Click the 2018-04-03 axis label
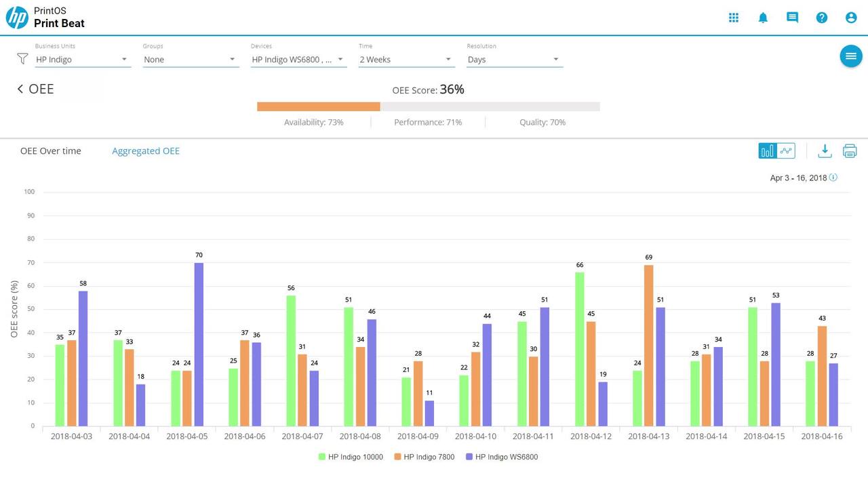This screenshot has height=488, width=868. [x=72, y=436]
